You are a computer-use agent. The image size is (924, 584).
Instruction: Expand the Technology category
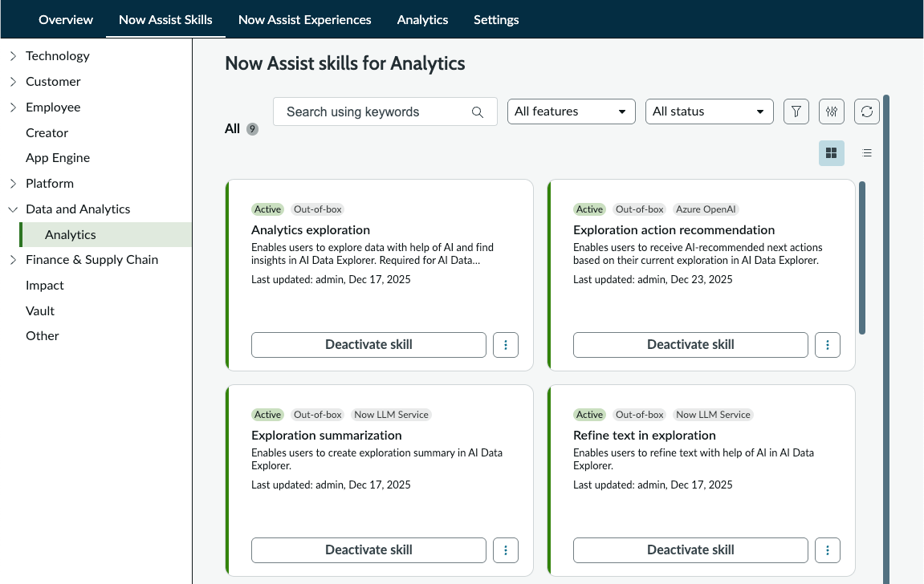point(13,56)
